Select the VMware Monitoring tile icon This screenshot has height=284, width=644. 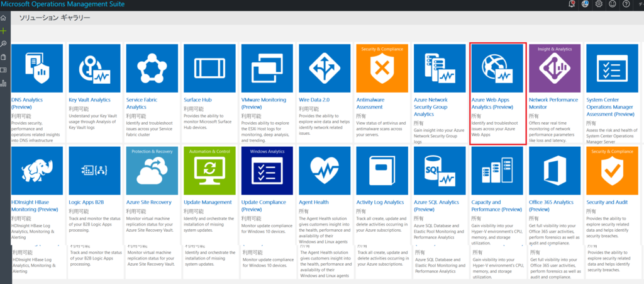(x=267, y=68)
